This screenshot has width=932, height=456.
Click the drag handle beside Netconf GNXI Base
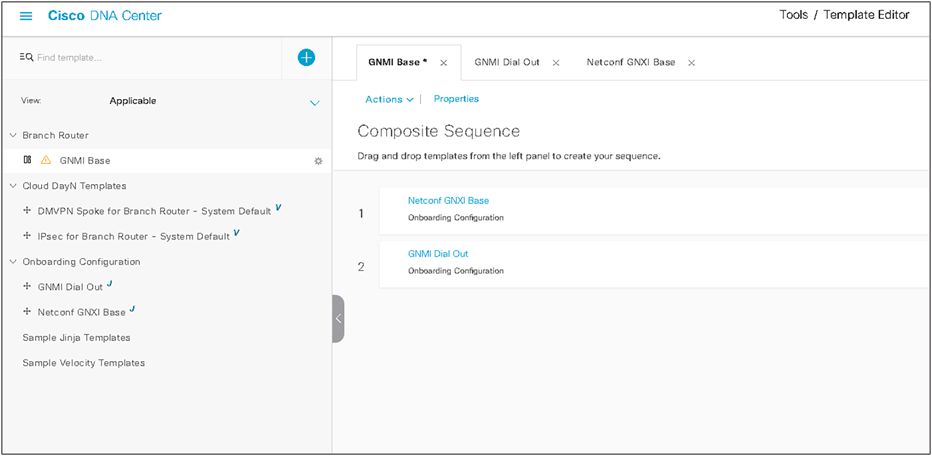(26, 312)
